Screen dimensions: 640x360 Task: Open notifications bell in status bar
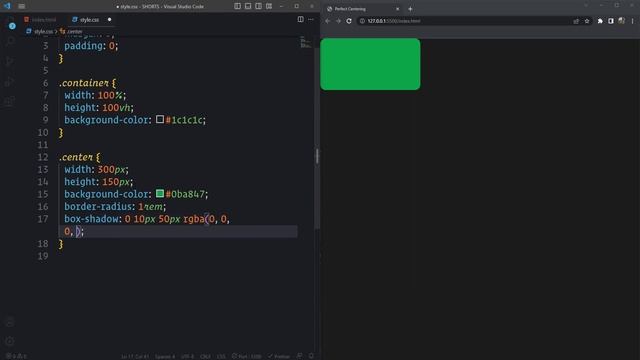(311, 356)
